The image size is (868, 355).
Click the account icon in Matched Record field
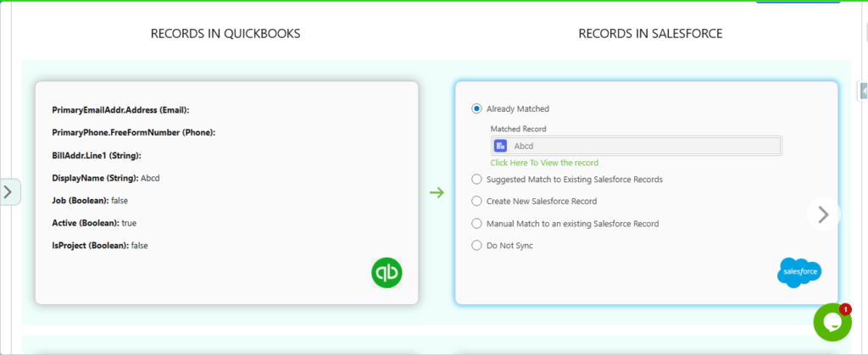point(500,146)
